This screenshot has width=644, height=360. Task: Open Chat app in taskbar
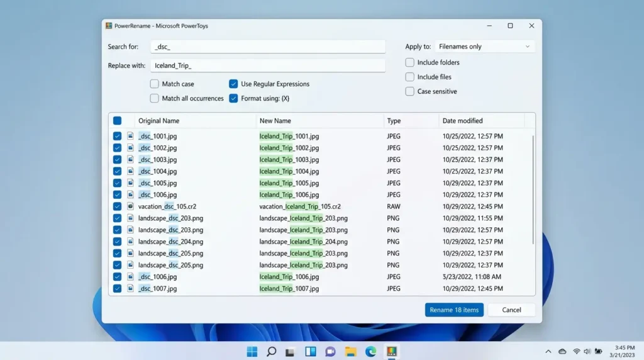(x=330, y=351)
